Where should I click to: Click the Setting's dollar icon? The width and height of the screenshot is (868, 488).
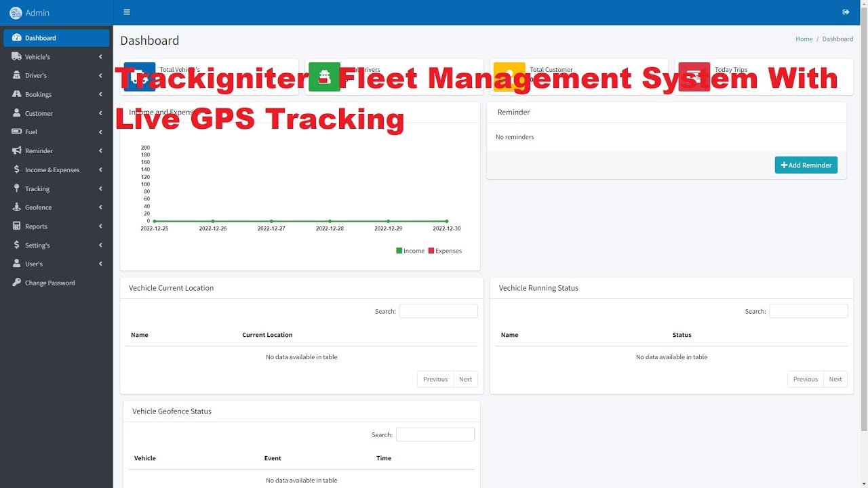[x=16, y=245]
